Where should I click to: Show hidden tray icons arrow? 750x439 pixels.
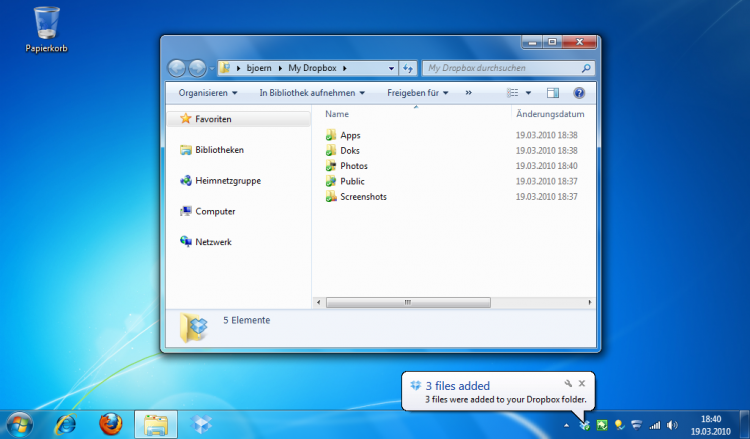tap(566, 425)
